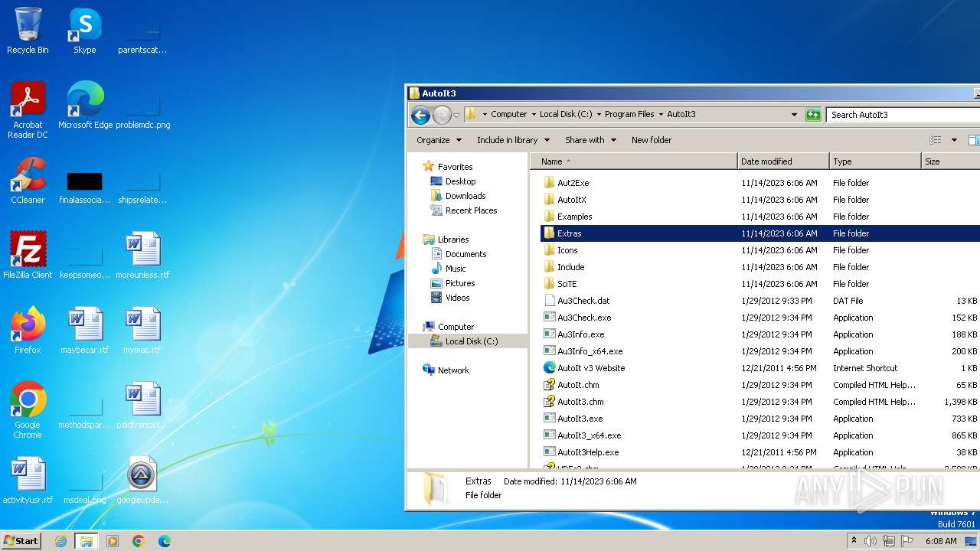Select AutoIt3Help.exe file
This screenshot has height=551, width=980.
(587, 452)
